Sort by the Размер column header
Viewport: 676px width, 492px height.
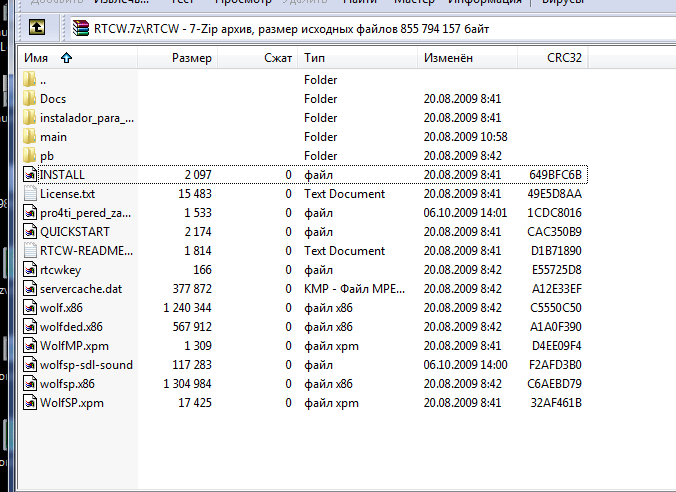[x=177, y=58]
